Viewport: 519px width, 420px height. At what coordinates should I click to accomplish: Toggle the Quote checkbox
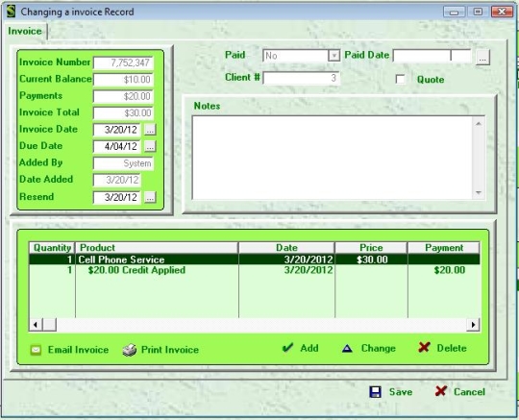[400, 80]
